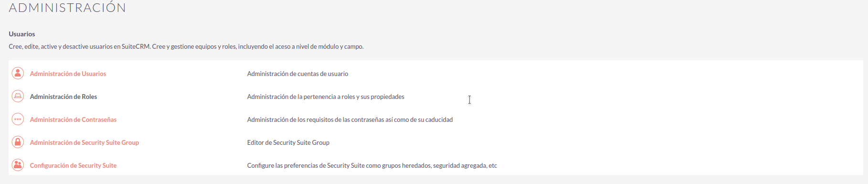The width and height of the screenshot is (868, 184).
Task: Open Administración de Security Suite Group link
Action: (85, 142)
